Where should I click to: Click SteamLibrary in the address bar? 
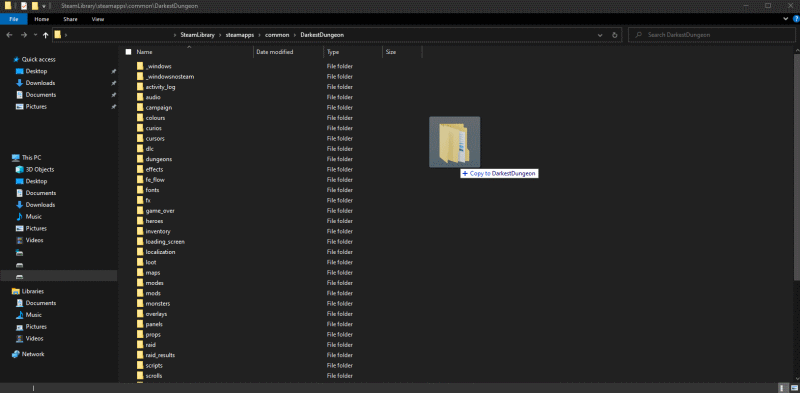tap(196, 35)
